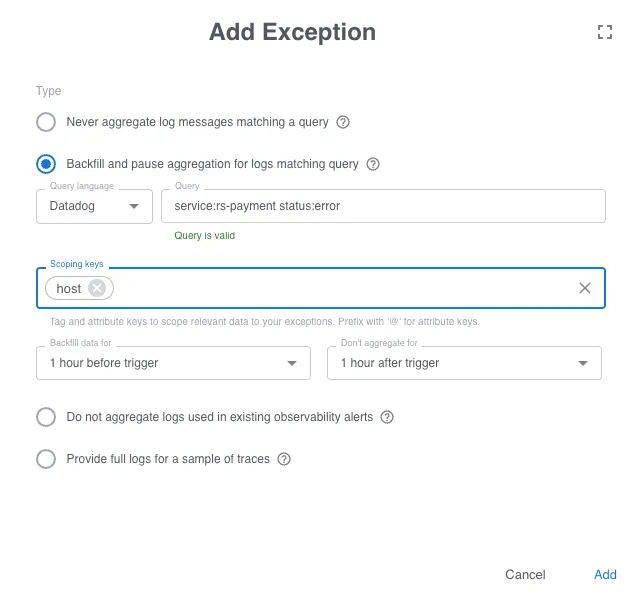Select Backfill and pause aggregation radio
Screen dimensions: 644x594
click(46, 164)
